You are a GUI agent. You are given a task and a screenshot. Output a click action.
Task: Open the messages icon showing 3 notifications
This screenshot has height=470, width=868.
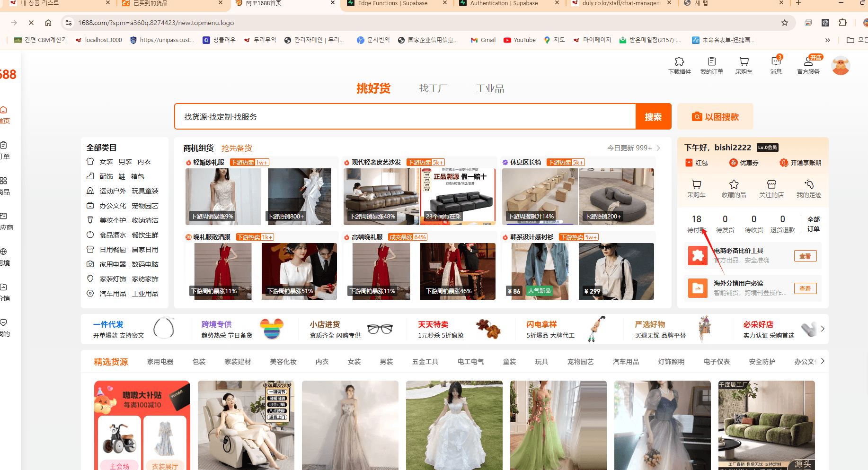tap(776, 65)
